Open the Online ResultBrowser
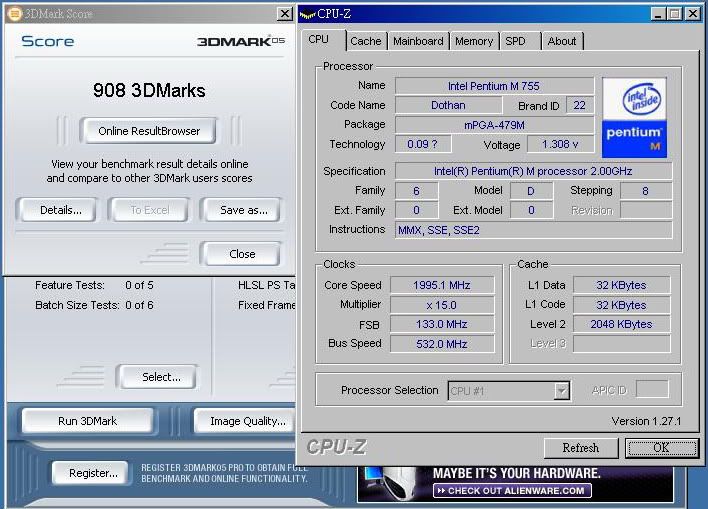Viewport: 708px width, 509px height. click(x=149, y=131)
